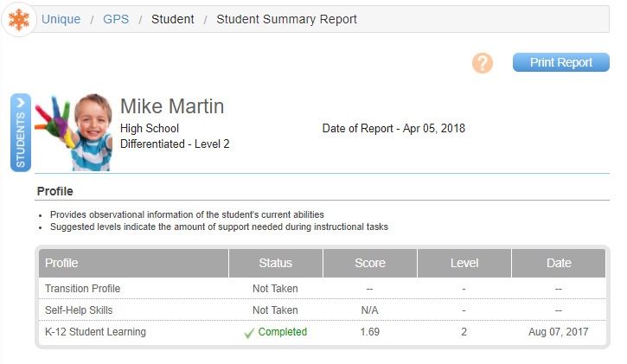Open the Unique breadcrumb link
Viewport: 627px width, 364px height.
point(61,19)
